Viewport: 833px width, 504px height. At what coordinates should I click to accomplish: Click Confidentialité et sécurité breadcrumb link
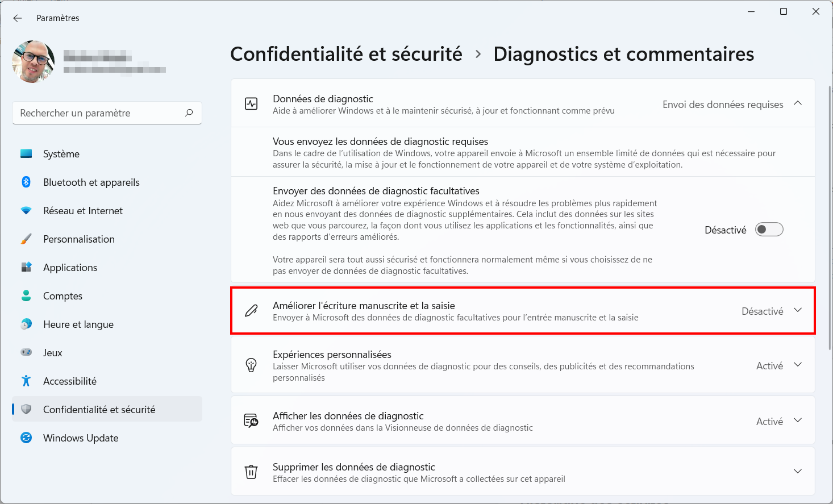(x=346, y=54)
